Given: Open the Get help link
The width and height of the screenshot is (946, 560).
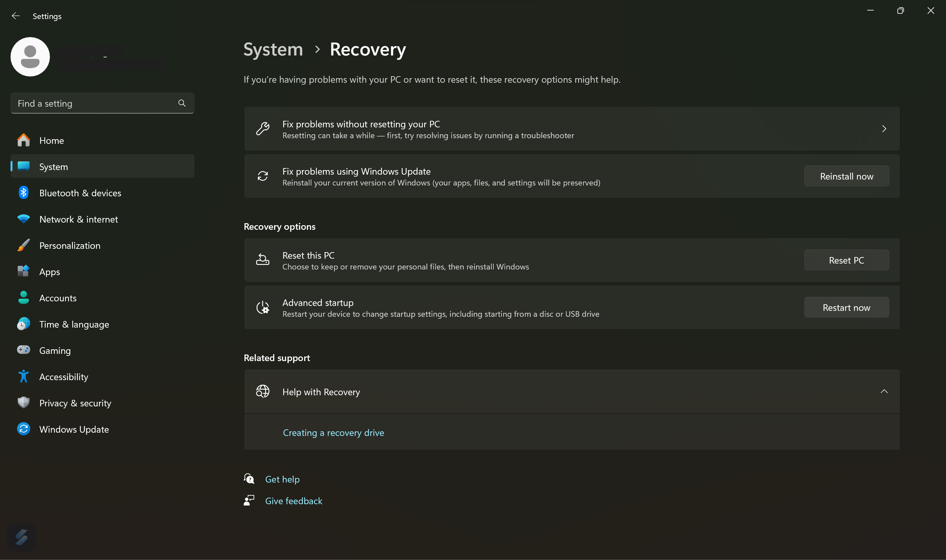Looking at the screenshot, I should (282, 479).
